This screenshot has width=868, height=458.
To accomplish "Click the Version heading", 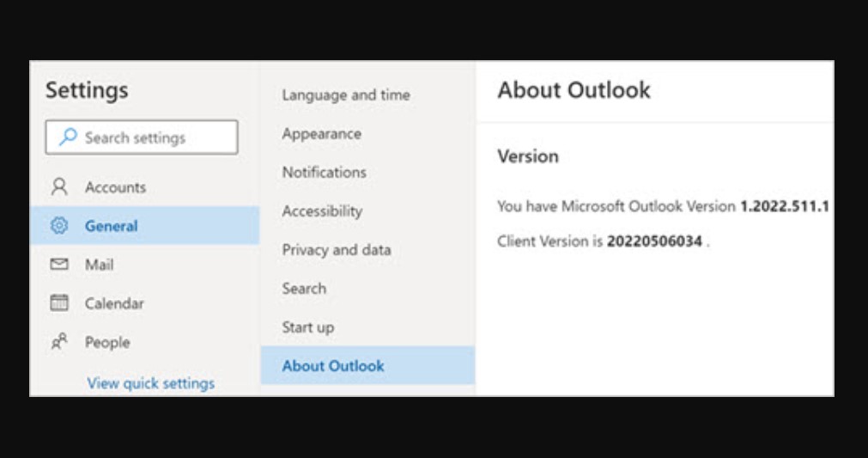I will point(527,156).
